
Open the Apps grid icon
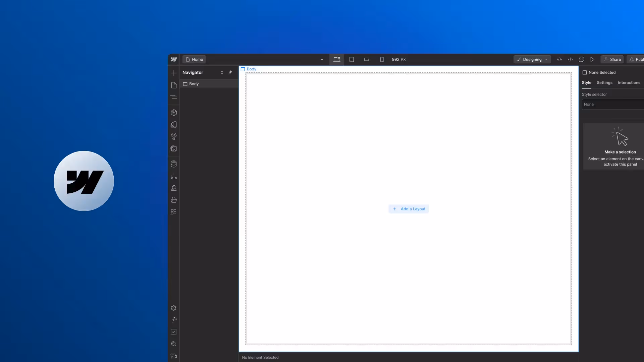click(174, 212)
